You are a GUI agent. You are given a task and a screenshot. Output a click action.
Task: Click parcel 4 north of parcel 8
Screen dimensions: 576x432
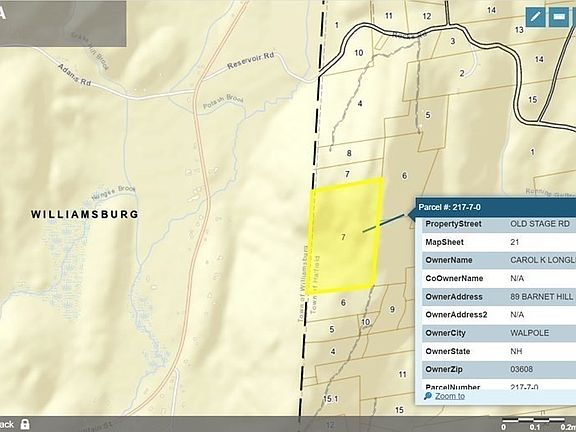click(x=360, y=103)
